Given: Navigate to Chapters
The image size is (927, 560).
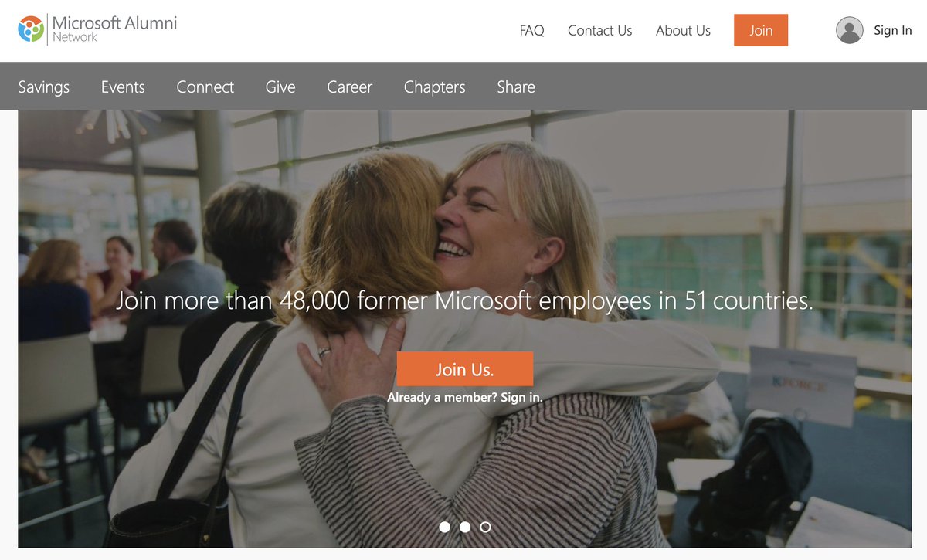Looking at the screenshot, I should coord(434,87).
